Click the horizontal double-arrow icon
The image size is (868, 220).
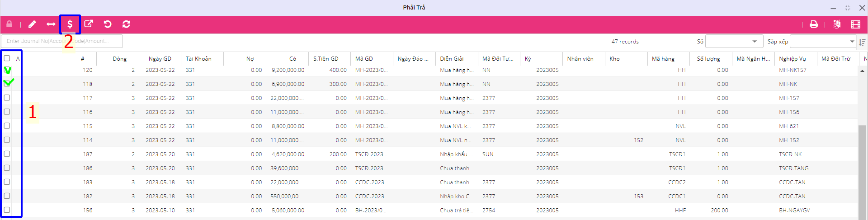pos(51,24)
